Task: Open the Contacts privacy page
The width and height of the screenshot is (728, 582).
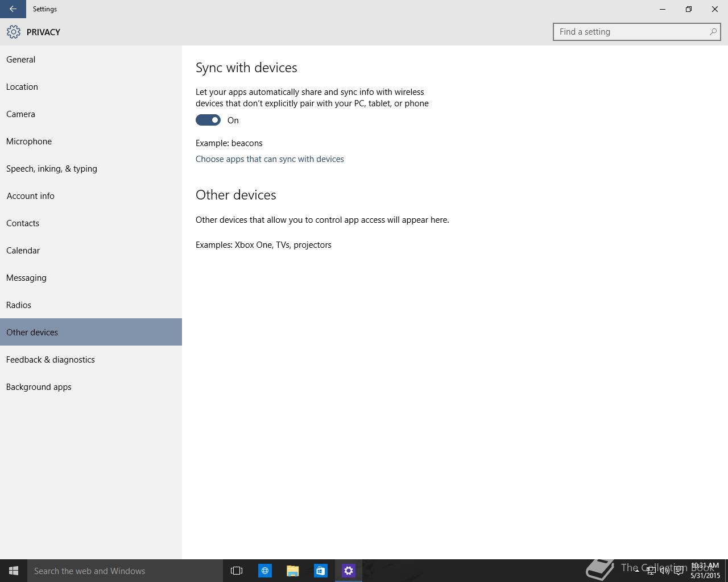Action: click(x=91, y=223)
